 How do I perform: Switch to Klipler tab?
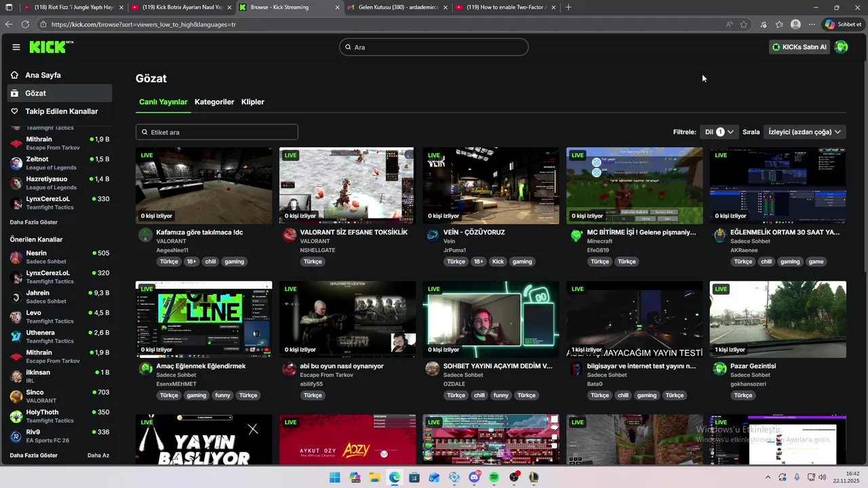tap(253, 102)
